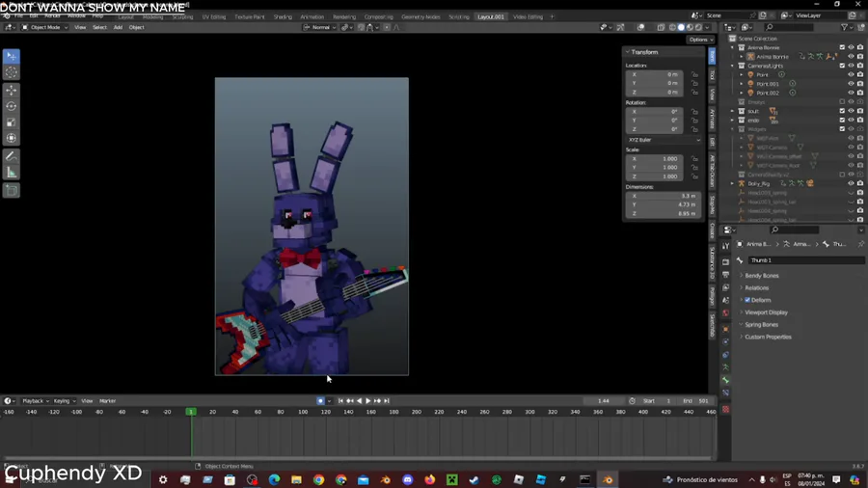Hide Point.001 light with eye icon
The width and height of the screenshot is (868, 488).
pos(851,84)
